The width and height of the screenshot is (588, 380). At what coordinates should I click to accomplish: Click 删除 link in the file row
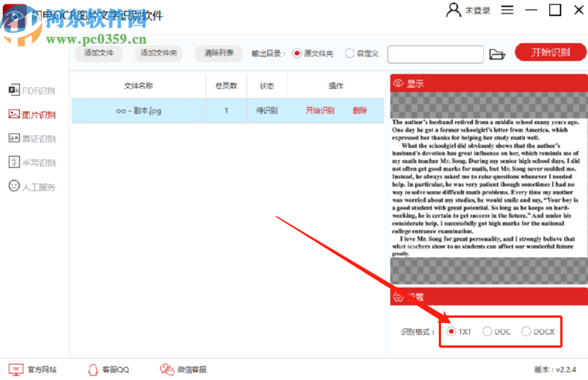tap(360, 110)
